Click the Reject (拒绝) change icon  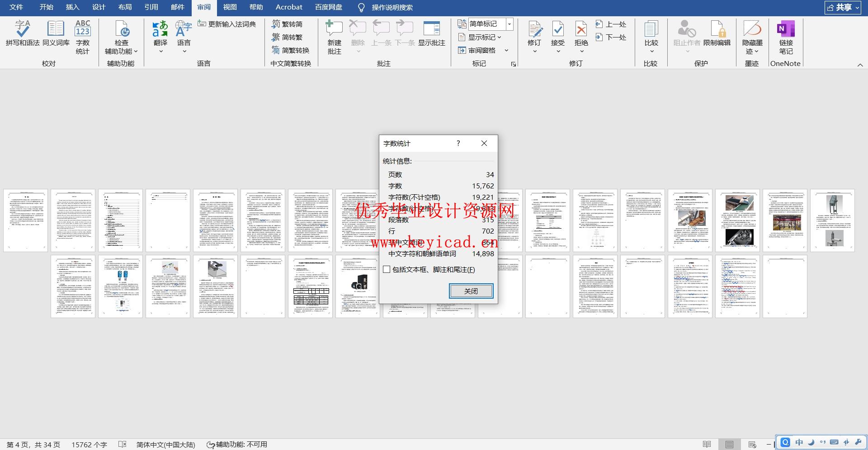point(581,29)
